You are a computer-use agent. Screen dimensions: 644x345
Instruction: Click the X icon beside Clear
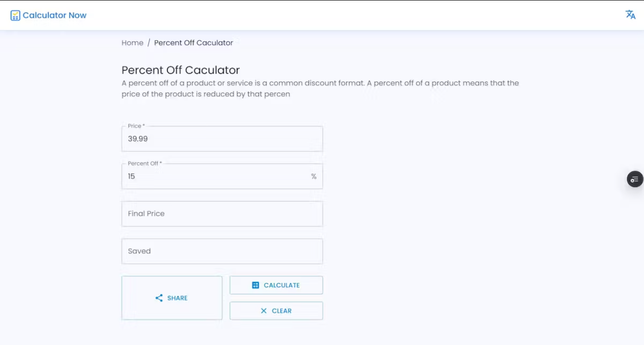coord(263,311)
